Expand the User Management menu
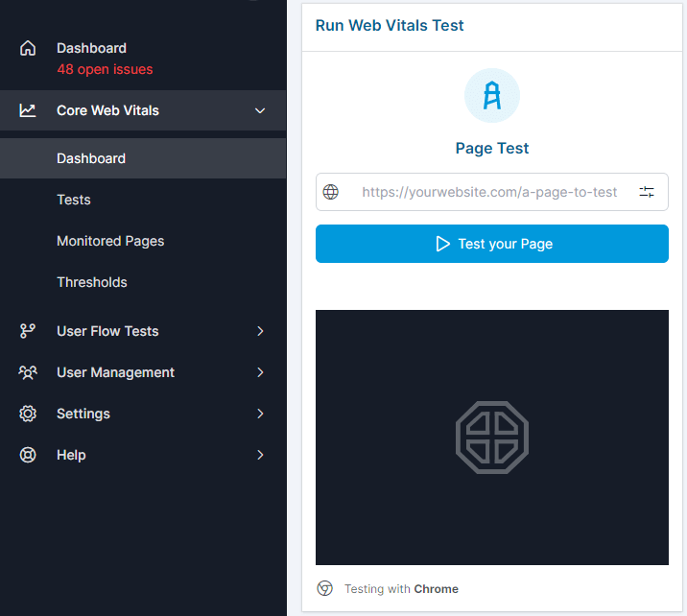This screenshot has width=687, height=616. (x=260, y=372)
